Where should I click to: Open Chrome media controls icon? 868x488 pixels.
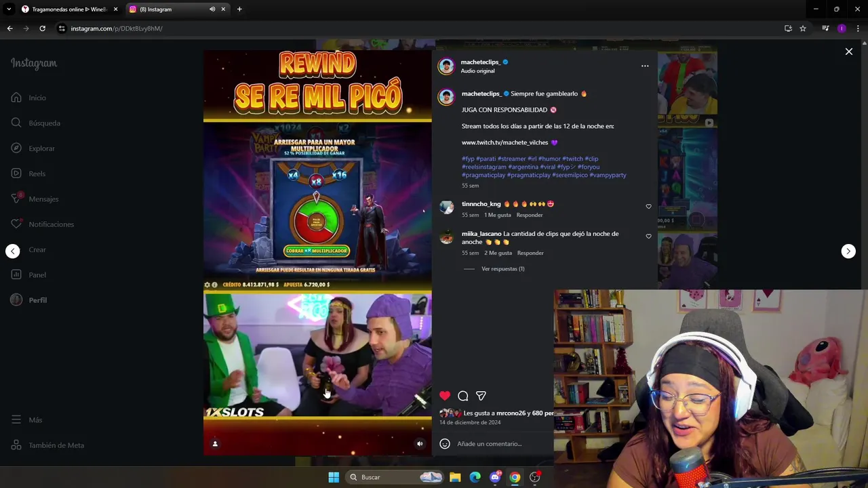click(825, 28)
